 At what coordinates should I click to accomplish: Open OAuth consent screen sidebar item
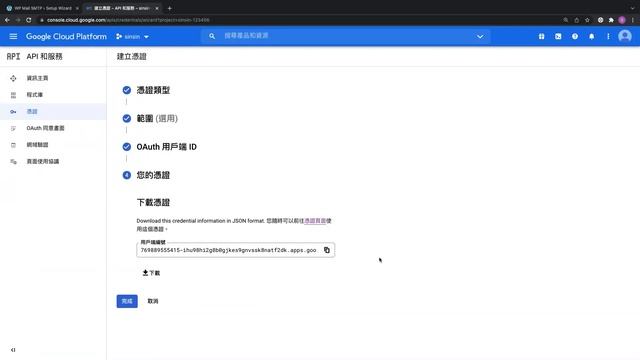point(53,128)
